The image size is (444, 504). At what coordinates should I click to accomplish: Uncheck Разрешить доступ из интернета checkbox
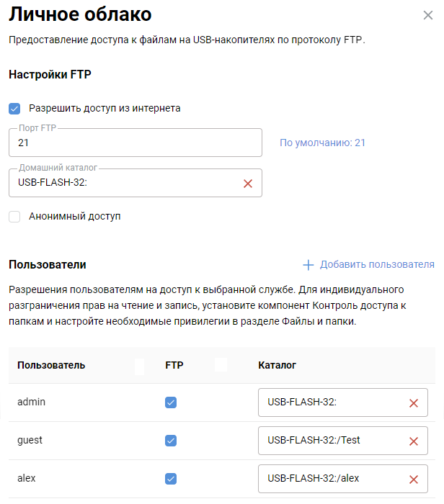point(14,109)
